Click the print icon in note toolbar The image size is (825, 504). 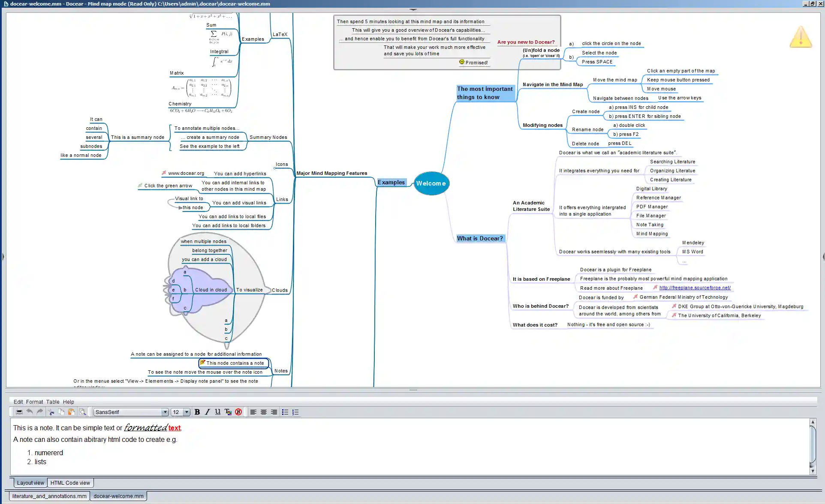click(x=19, y=412)
